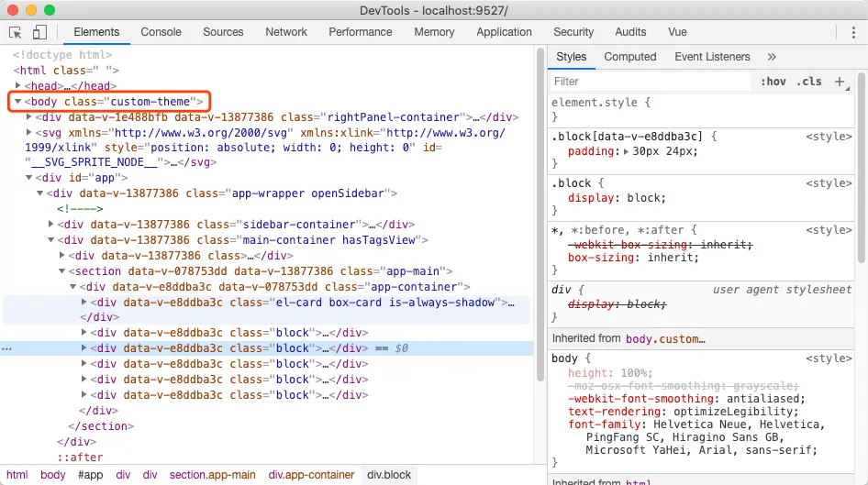Click the element.style rule selector
The height and width of the screenshot is (485, 868).
point(594,103)
